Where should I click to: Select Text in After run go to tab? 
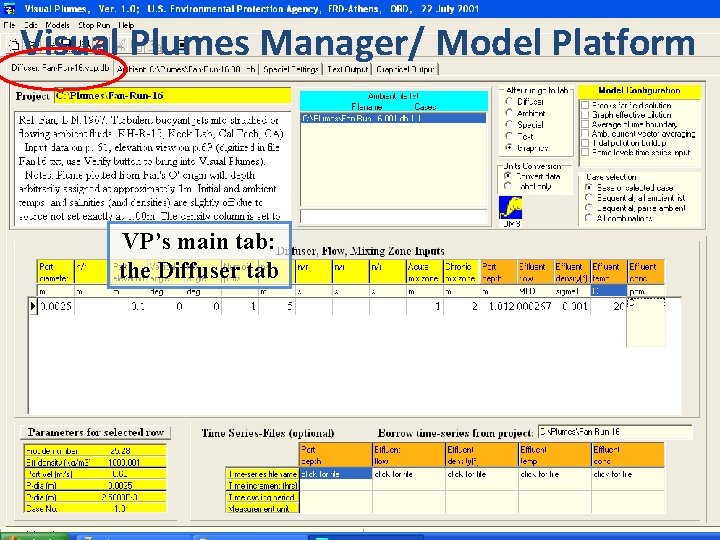pos(509,136)
